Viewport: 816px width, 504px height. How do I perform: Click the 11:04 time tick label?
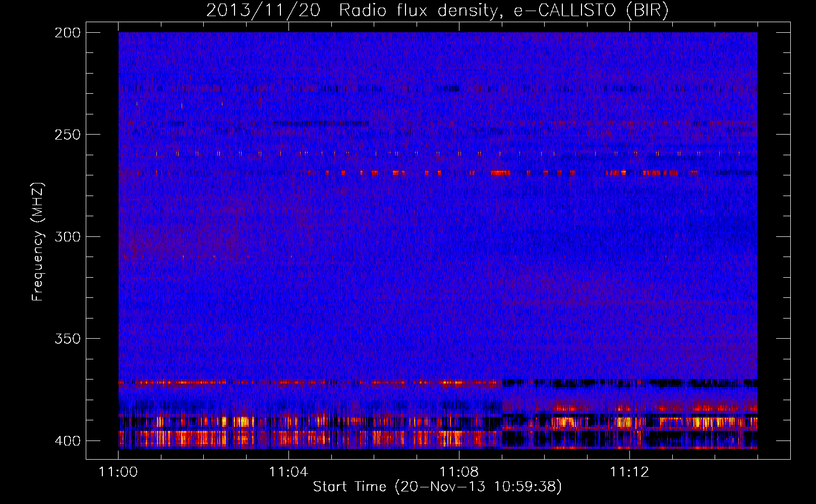288,472
